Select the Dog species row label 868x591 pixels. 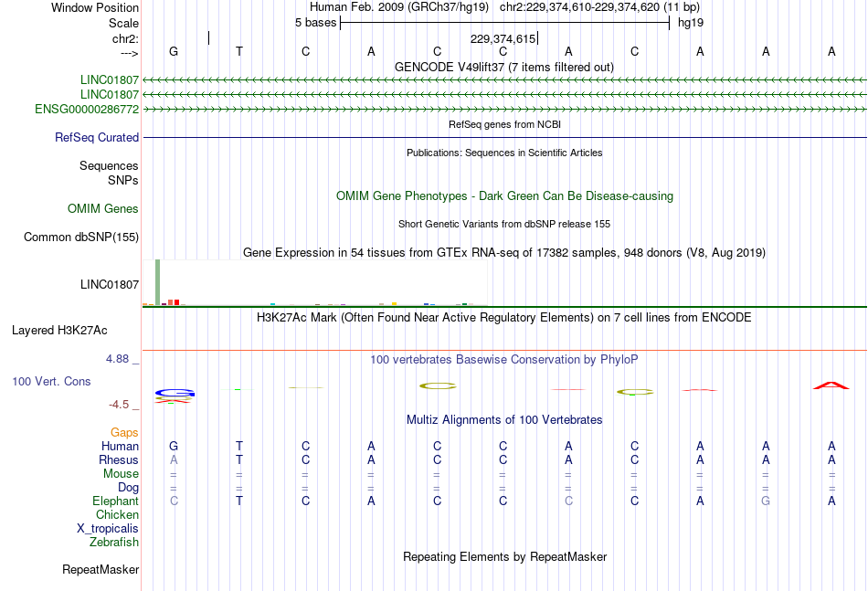(129, 487)
